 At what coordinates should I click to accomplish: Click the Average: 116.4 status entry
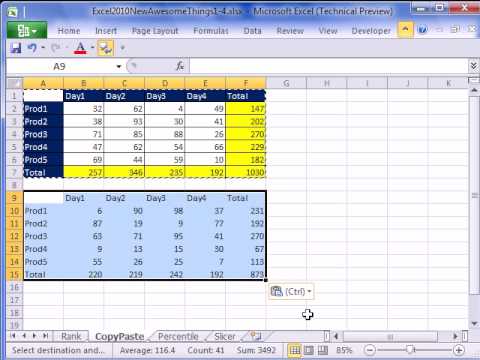(147, 350)
